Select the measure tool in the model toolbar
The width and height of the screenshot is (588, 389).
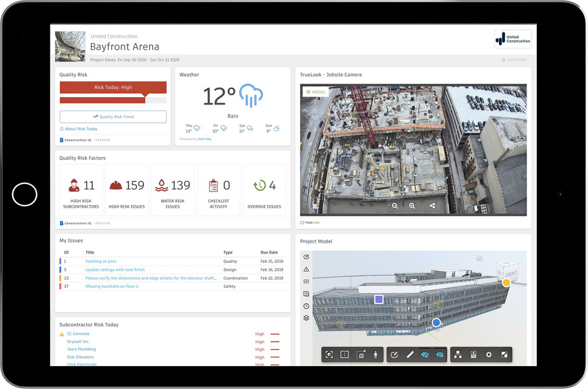(409, 355)
